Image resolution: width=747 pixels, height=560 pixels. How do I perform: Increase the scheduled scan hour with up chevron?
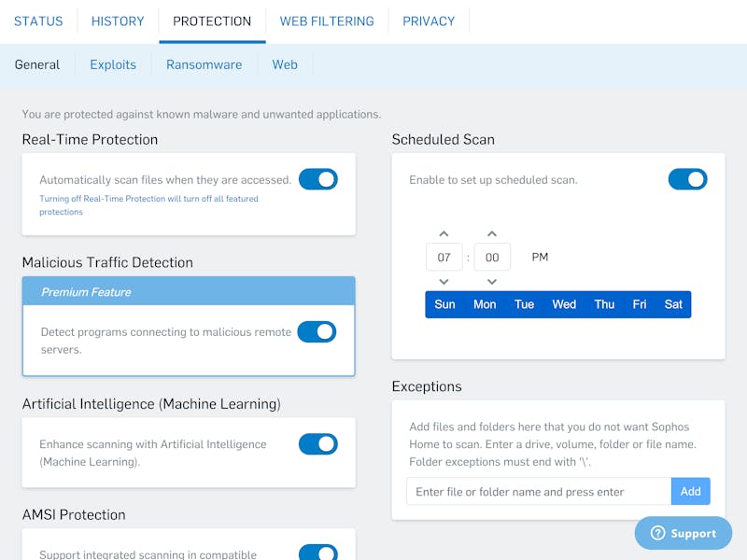point(444,234)
